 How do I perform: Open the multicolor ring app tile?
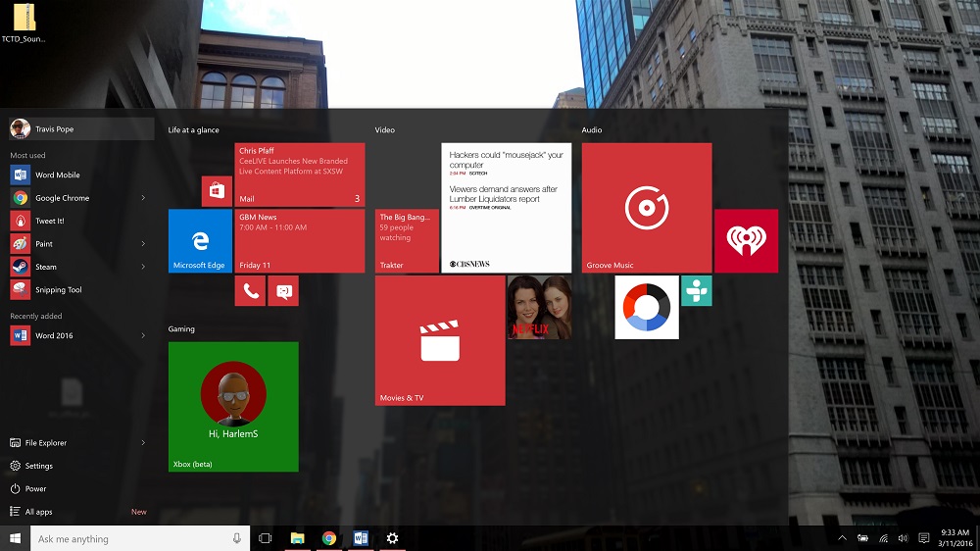click(x=647, y=307)
